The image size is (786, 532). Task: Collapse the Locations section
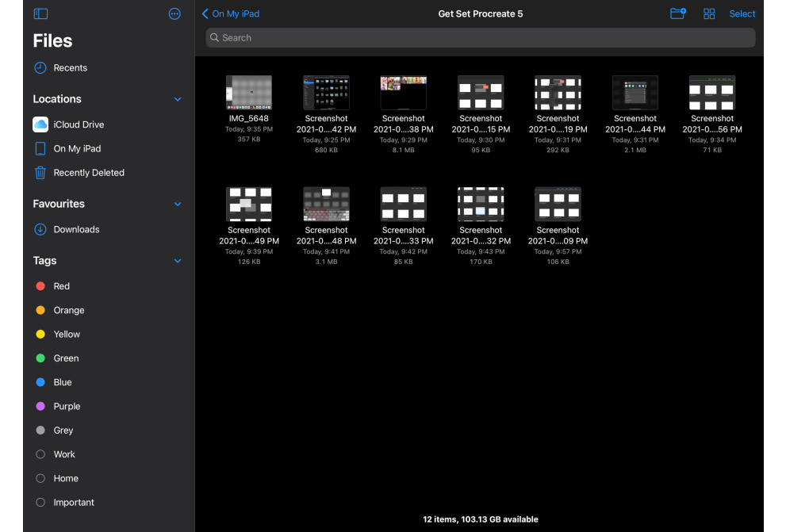click(178, 99)
